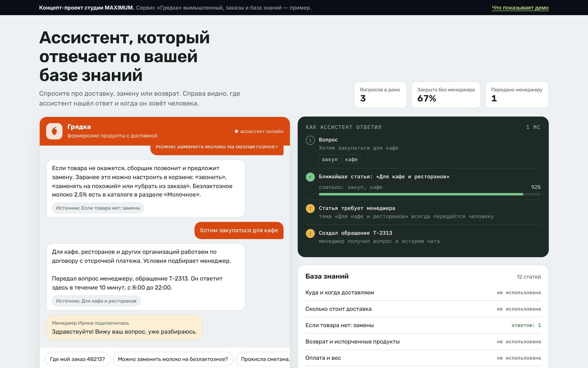This screenshot has width=588, height=368.
Task: Click the 92% match progress bar
Action: pos(430,194)
